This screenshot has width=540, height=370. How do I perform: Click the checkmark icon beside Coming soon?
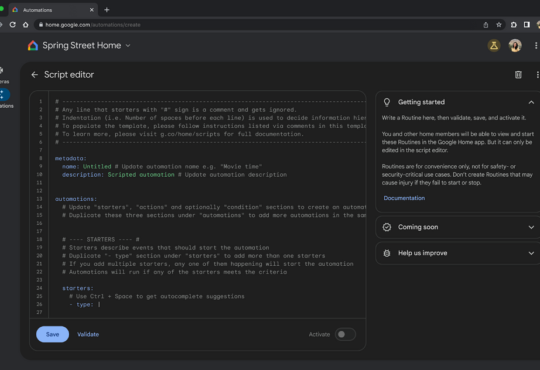point(387,227)
